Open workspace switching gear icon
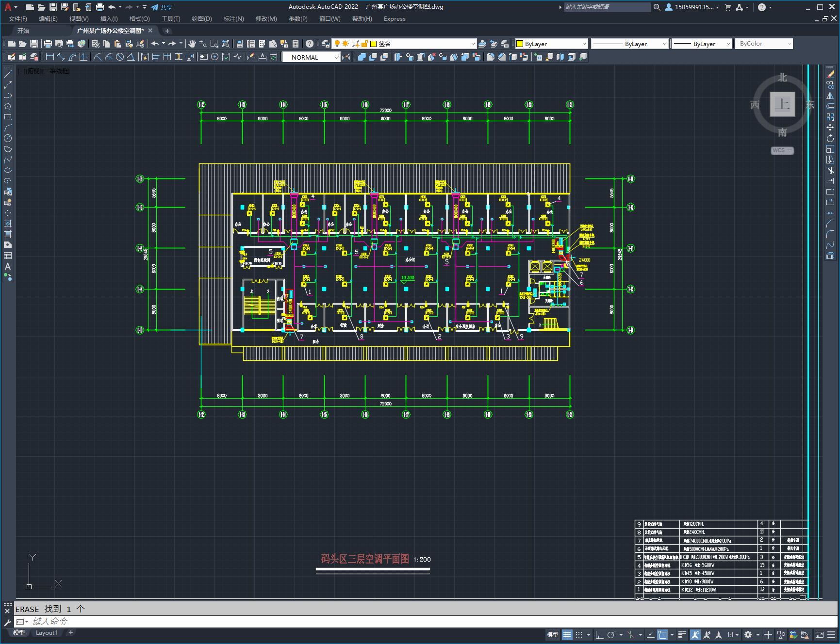Image resolution: width=840 pixels, height=644 pixels. [748, 634]
